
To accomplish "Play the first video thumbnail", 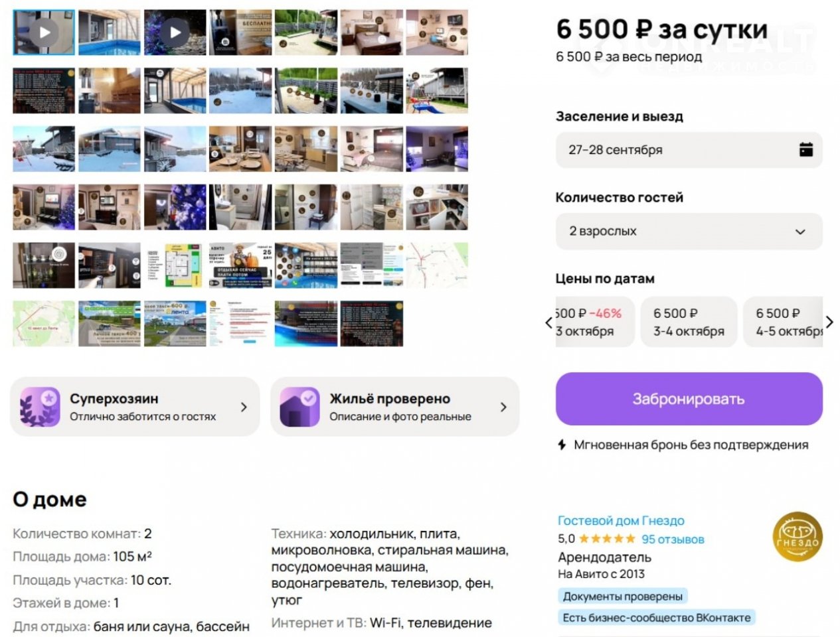I will [x=44, y=32].
